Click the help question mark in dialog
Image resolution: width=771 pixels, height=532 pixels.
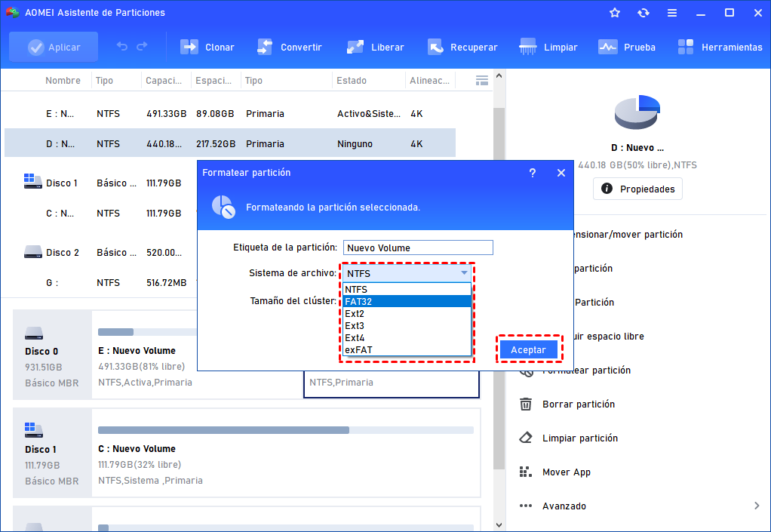533,173
